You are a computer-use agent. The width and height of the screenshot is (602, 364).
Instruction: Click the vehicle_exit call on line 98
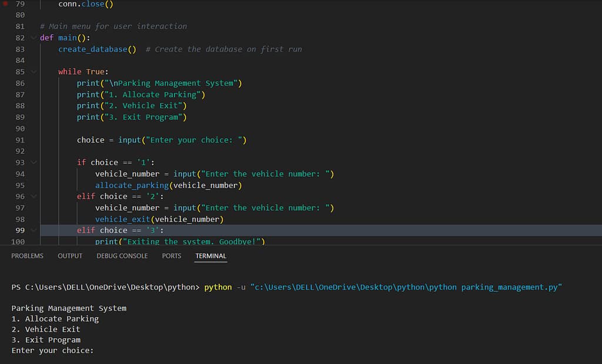coord(121,219)
